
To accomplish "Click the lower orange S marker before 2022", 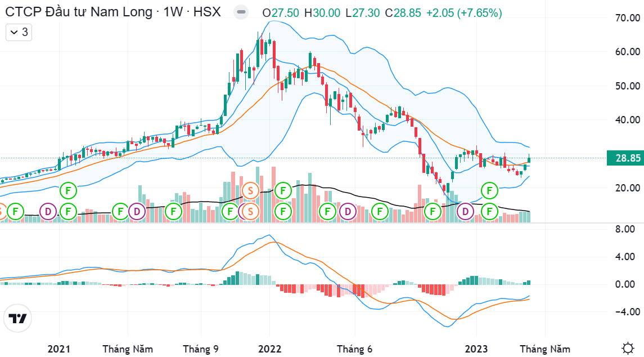I will pos(250,212).
